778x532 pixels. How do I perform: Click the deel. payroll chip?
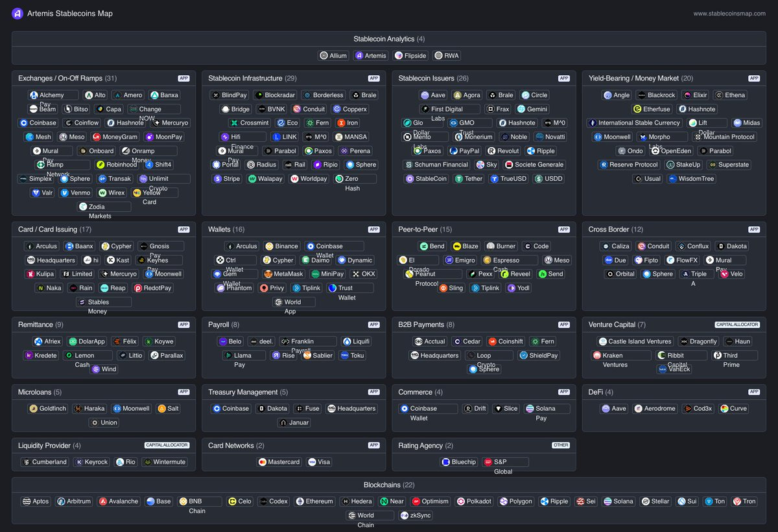262,341
